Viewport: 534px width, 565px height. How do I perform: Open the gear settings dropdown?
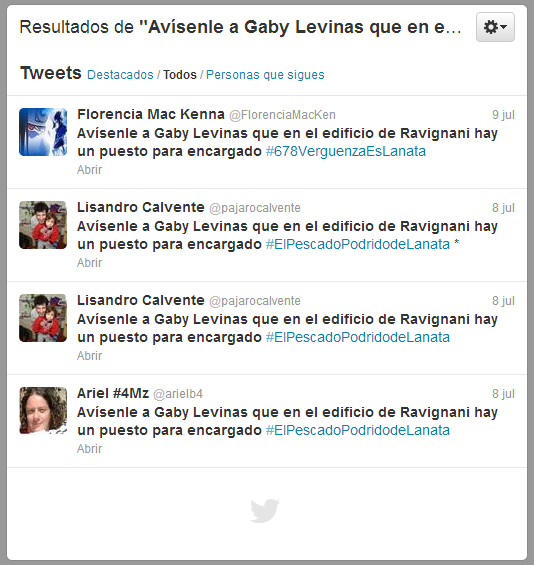tap(495, 27)
